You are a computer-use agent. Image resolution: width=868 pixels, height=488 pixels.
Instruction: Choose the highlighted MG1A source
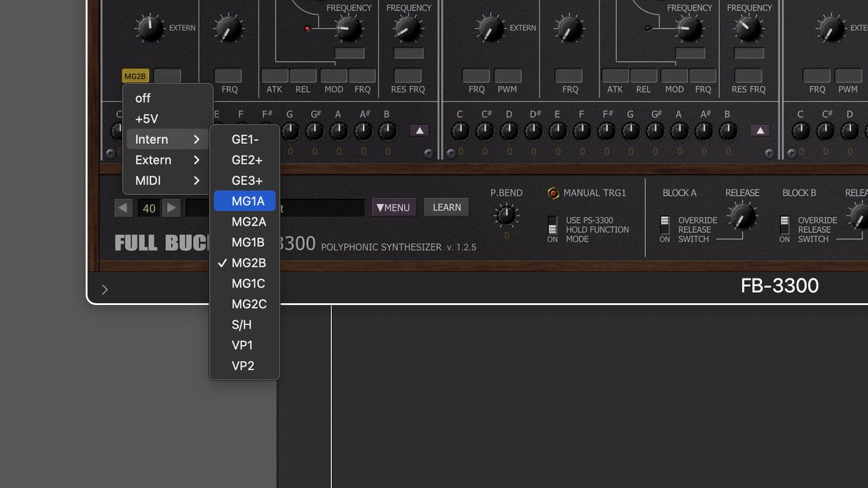tap(244, 202)
